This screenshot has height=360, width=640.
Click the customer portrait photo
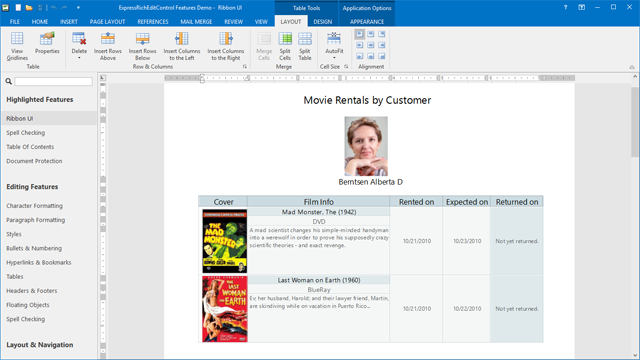click(366, 146)
